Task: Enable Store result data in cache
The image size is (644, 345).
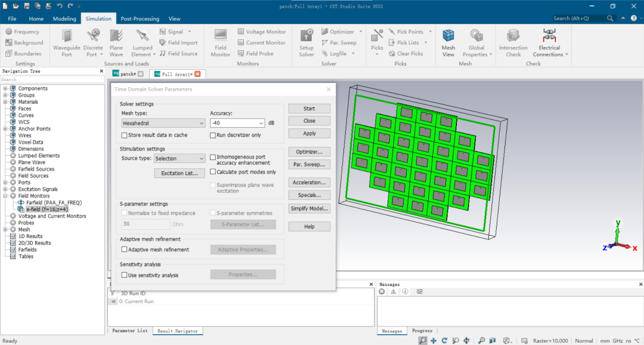Action: (x=125, y=135)
